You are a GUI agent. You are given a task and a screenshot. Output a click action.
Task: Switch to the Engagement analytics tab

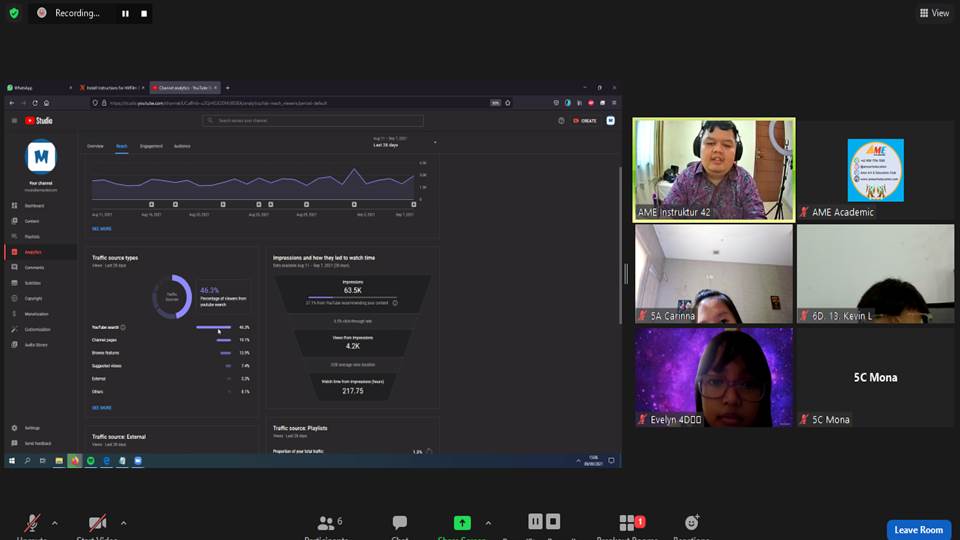[151, 146]
